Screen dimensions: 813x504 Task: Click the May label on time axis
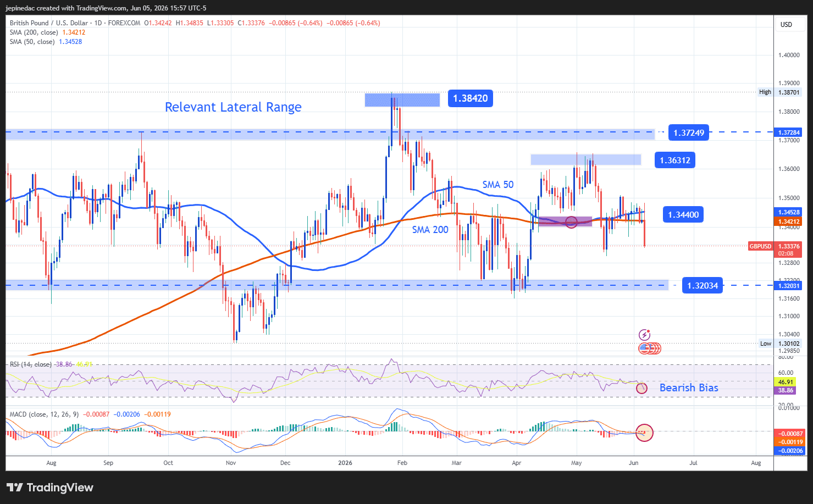[576, 463]
